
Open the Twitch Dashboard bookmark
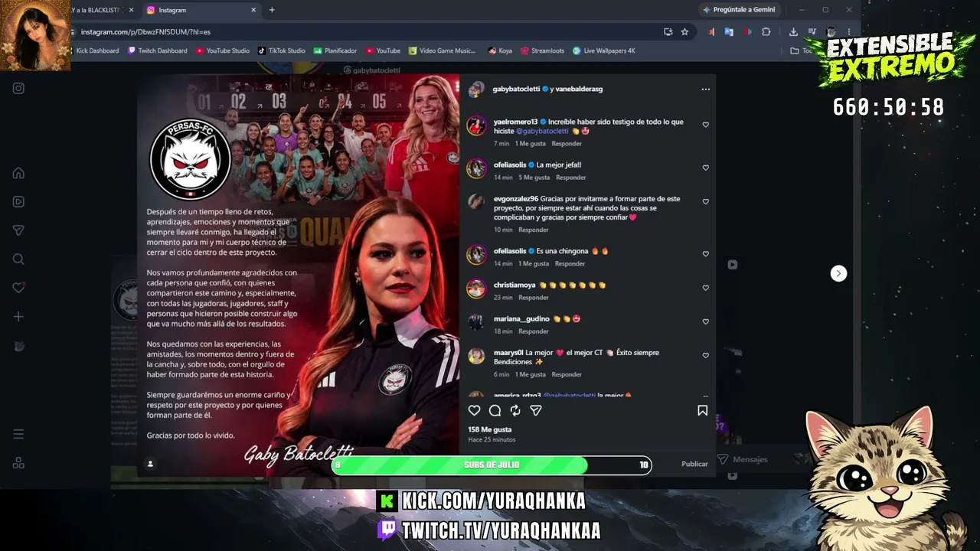tap(157, 51)
